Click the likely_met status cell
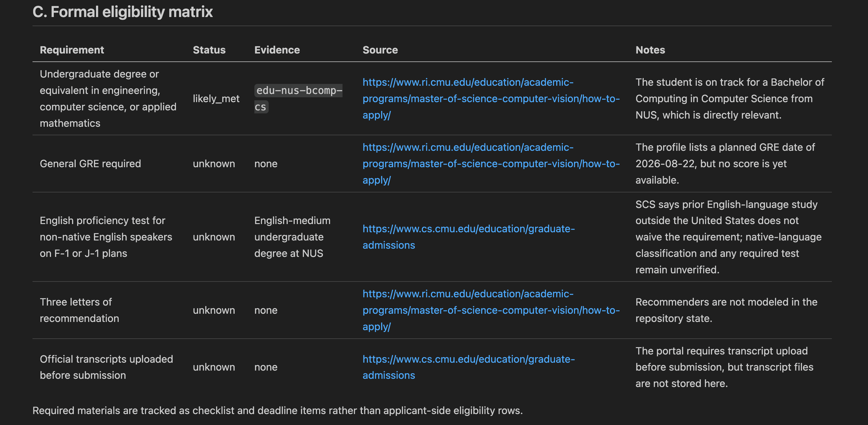This screenshot has height=425, width=868. (216, 99)
